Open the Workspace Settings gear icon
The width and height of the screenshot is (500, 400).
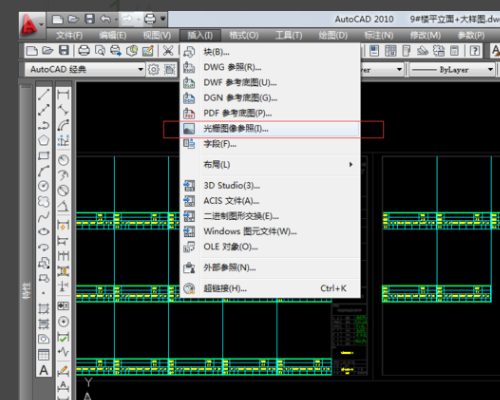(x=154, y=69)
